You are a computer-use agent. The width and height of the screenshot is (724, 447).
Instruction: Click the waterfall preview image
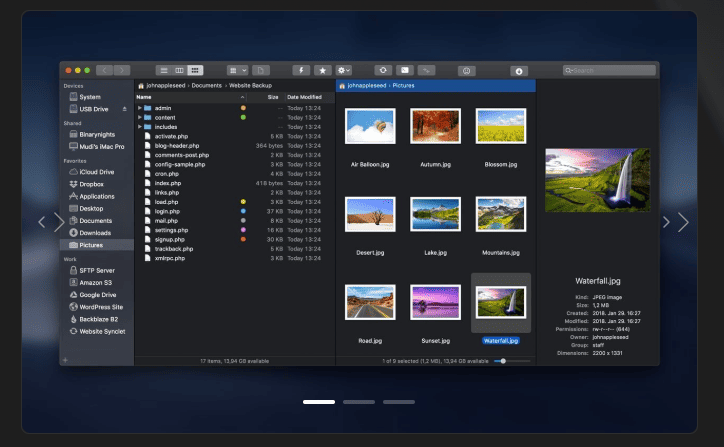point(597,180)
